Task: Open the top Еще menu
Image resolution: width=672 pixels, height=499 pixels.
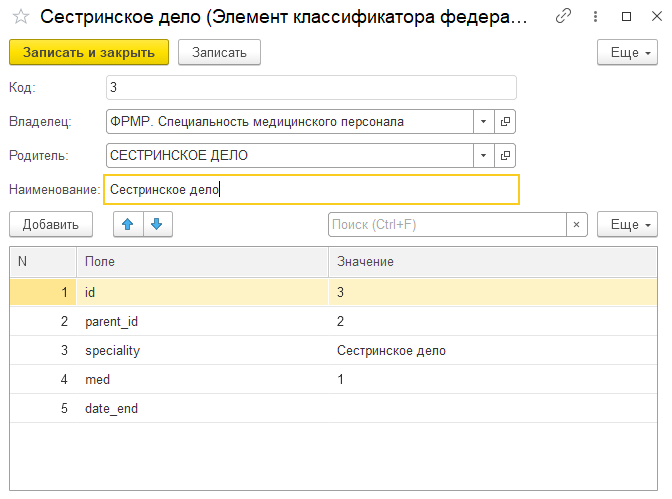Action: pos(626,53)
